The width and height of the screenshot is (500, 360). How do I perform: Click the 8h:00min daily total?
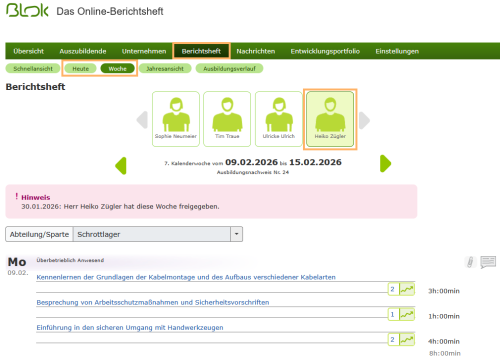(x=445, y=353)
